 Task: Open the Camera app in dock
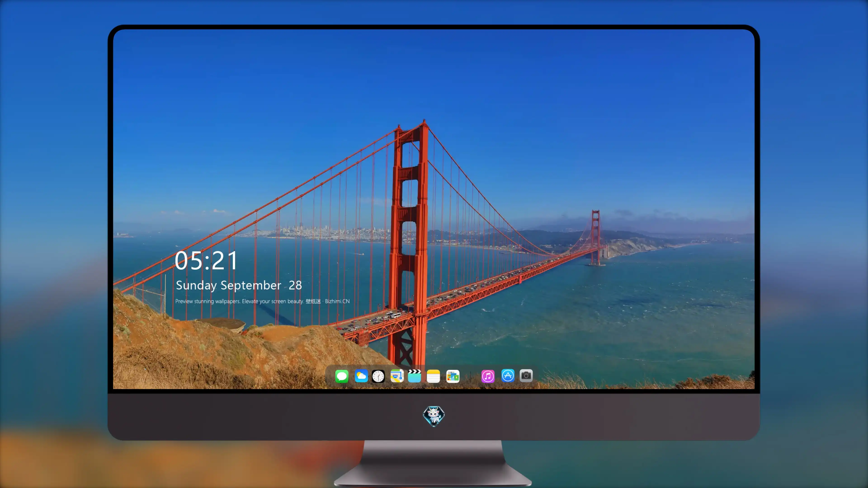click(526, 375)
